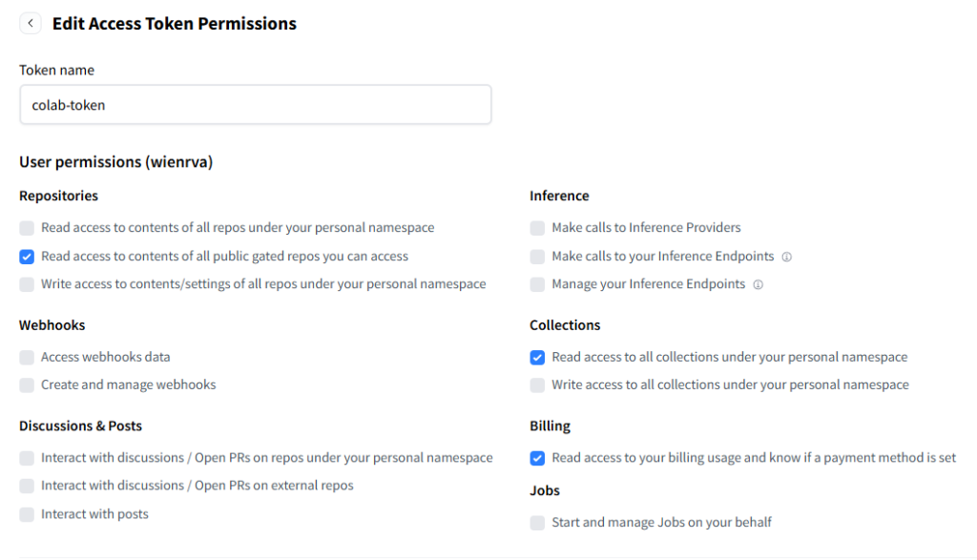Click info icon beside Make calls to Inference Endpoints
This screenshot has height=560, width=977.
[787, 257]
